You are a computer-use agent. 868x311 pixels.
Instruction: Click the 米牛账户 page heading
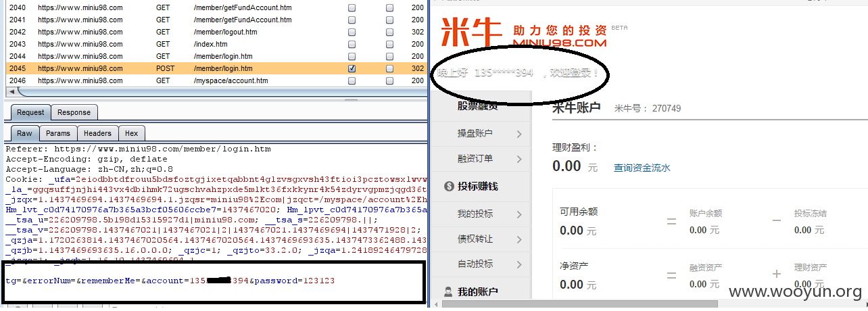point(576,107)
